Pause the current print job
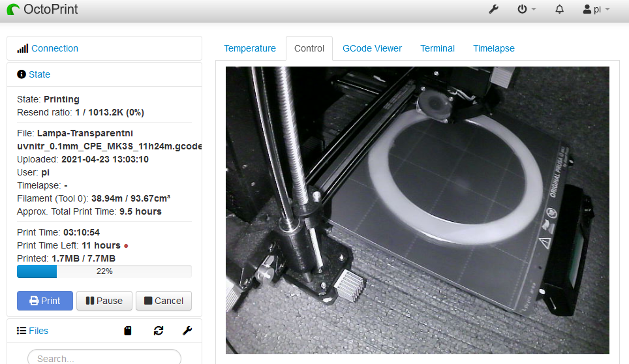The width and height of the screenshot is (629, 364). pos(104,301)
